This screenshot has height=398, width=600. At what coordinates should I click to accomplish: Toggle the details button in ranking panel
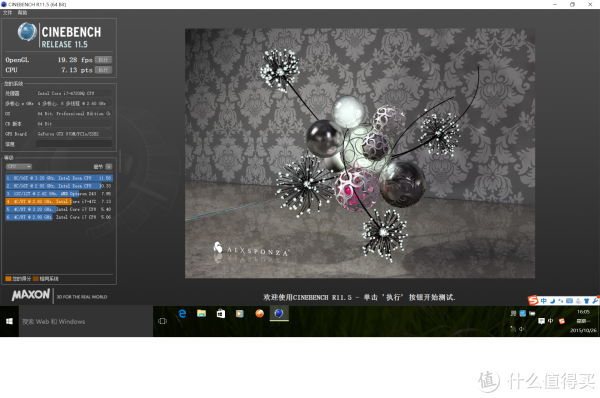tap(109, 166)
